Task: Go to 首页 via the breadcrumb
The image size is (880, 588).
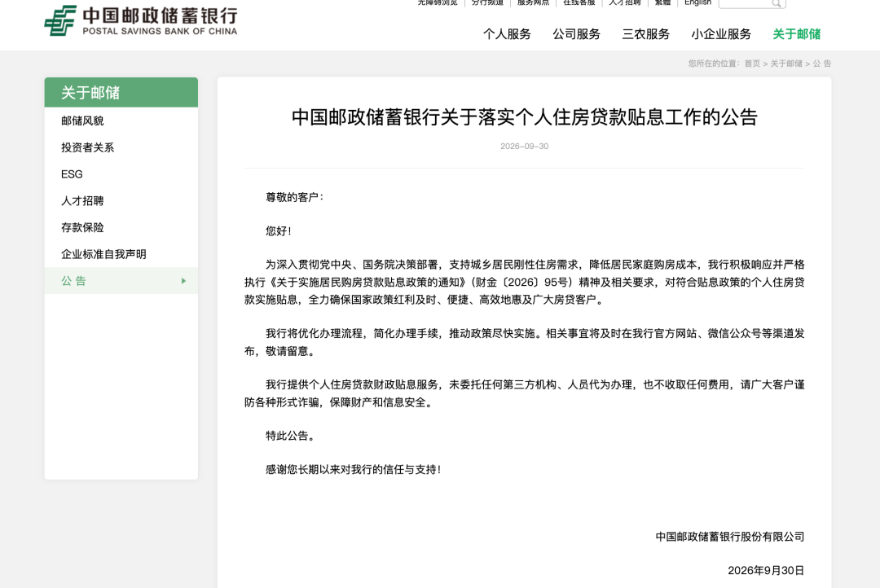Action: (752, 64)
